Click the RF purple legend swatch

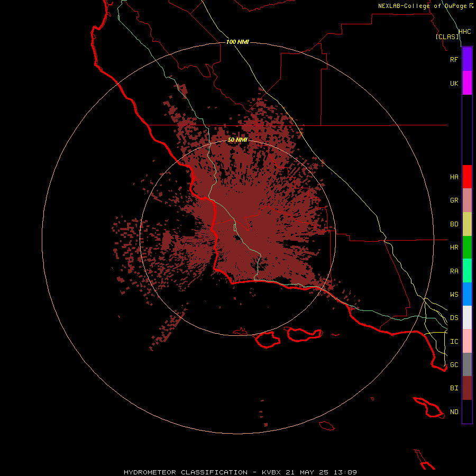click(467, 59)
